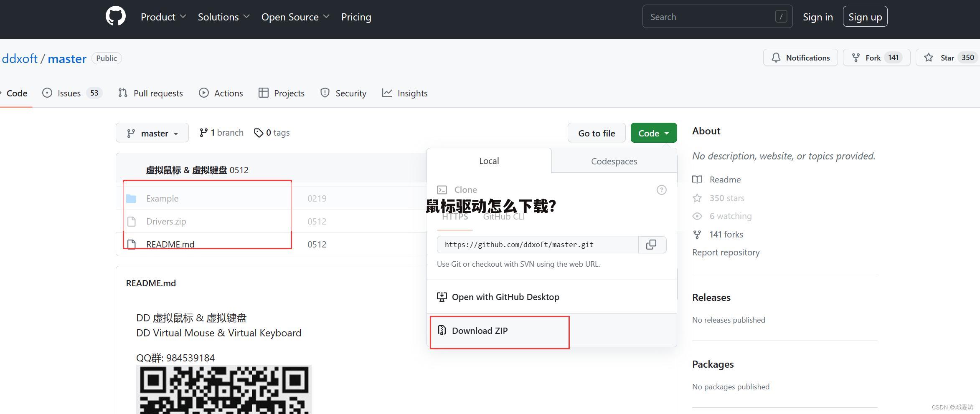980x414 pixels.
Task: Open the Example folder
Action: [x=162, y=199]
